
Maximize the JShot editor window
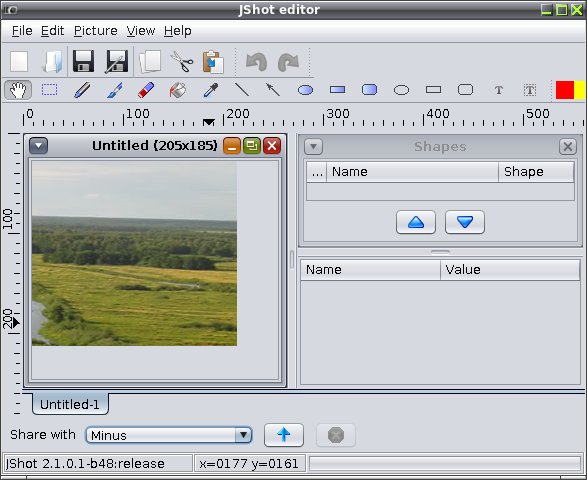(x=562, y=10)
